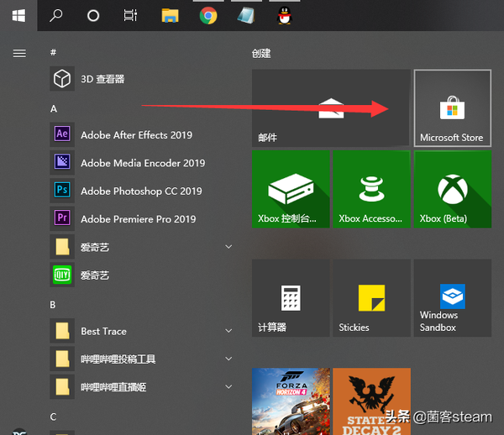Open the 3D 查看器 app icon
The height and width of the screenshot is (435, 504).
click(x=62, y=79)
